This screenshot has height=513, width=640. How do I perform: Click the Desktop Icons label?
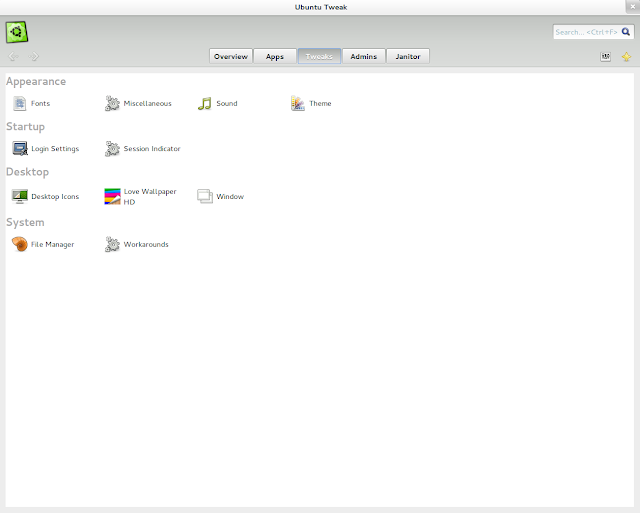coord(55,197)
